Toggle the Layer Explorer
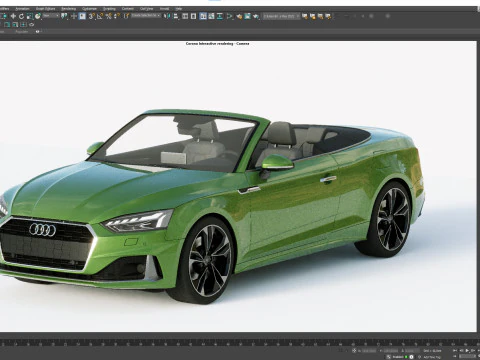Viewport: 480px width, 360px height. coord(193,16)
